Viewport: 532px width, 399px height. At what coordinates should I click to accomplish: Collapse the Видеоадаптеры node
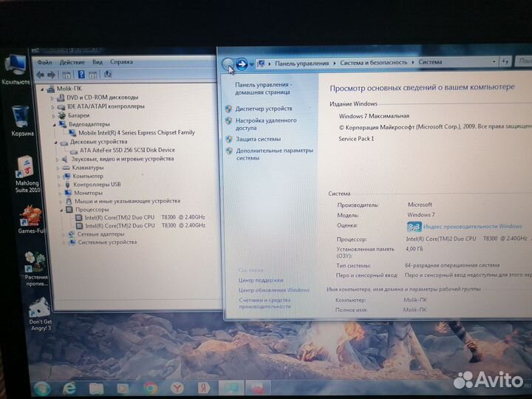click(54, 125)
